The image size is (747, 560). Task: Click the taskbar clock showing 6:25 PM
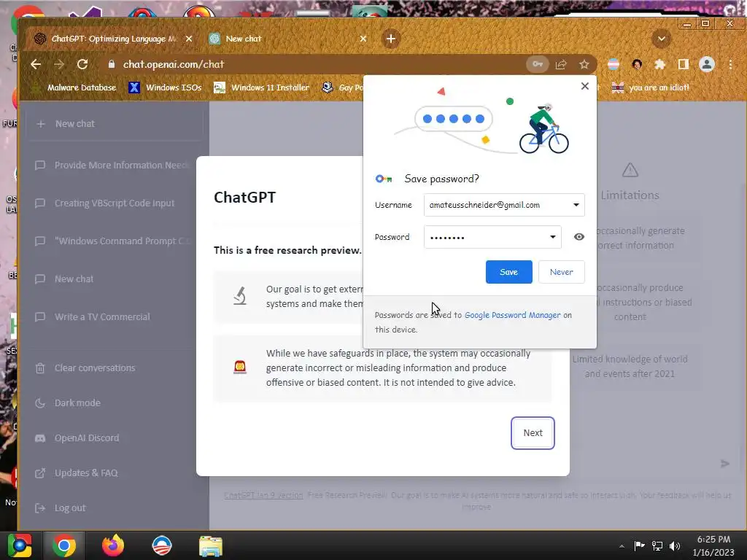click(x=713, y=545)
